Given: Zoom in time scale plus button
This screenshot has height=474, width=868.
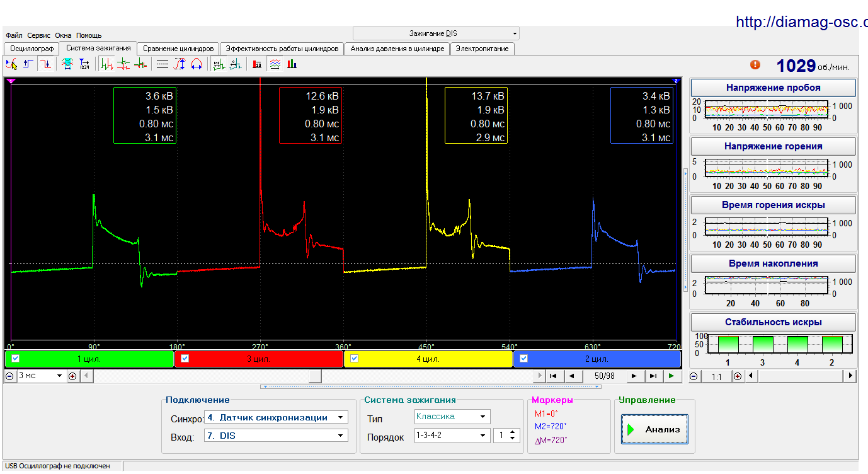Looking at the screenshot, I should click(72, 376).
